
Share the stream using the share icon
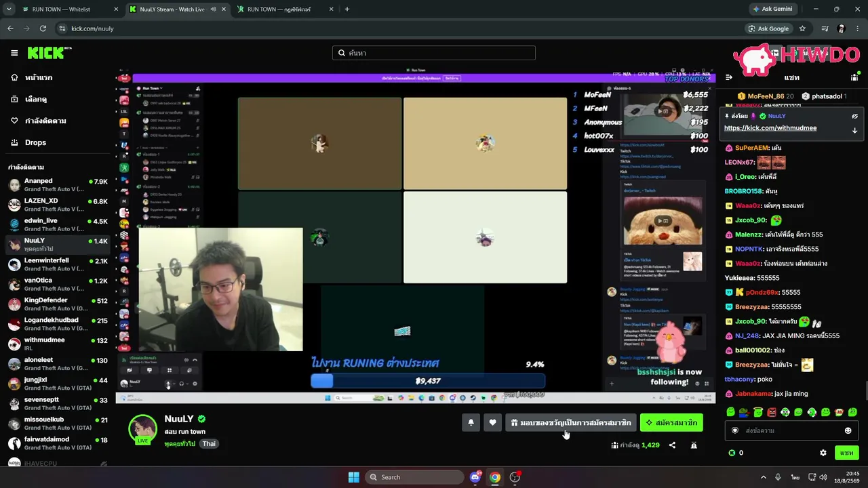click(x=672, y=445)
